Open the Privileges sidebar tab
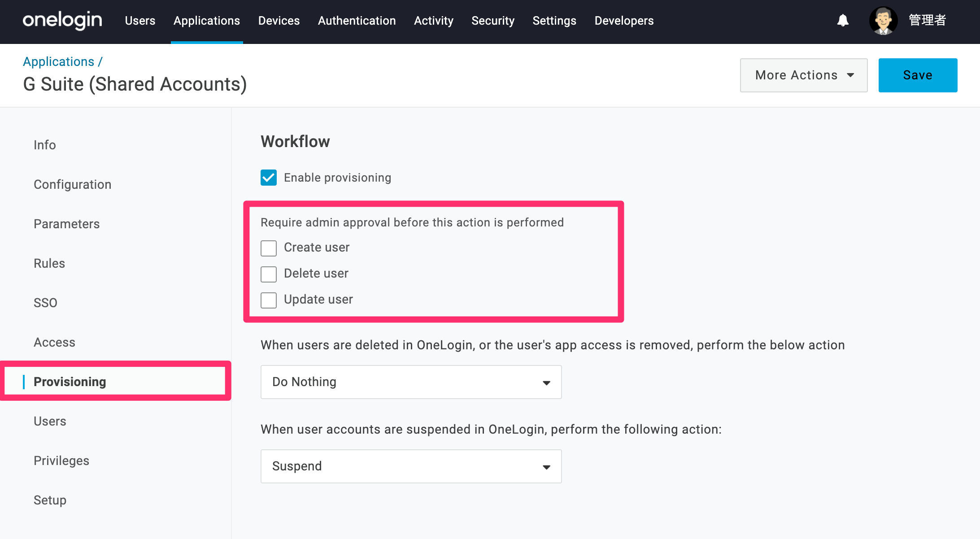The width and height of the screenshot is (980, 539). (x=61, y=461)
